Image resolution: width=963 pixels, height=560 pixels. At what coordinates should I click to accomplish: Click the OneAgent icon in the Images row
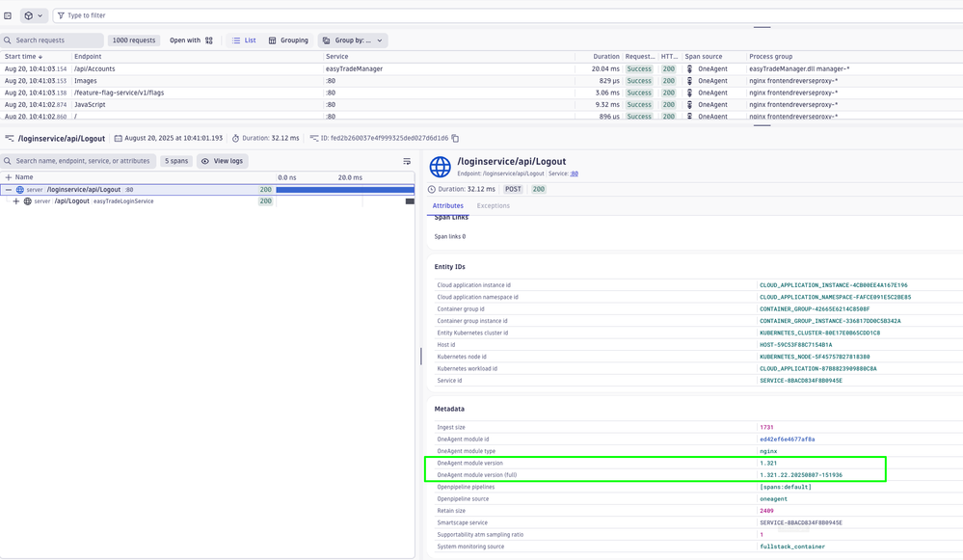click(x=689, y=80)
